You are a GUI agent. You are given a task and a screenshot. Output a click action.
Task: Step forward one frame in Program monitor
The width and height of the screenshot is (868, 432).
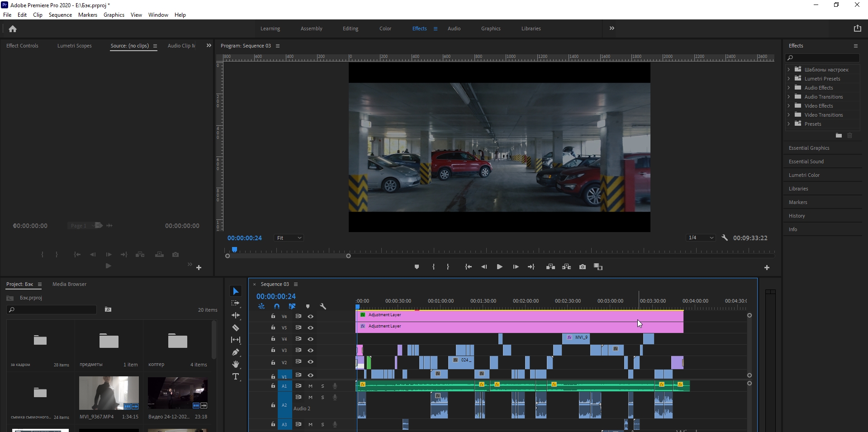coord(516,267)
